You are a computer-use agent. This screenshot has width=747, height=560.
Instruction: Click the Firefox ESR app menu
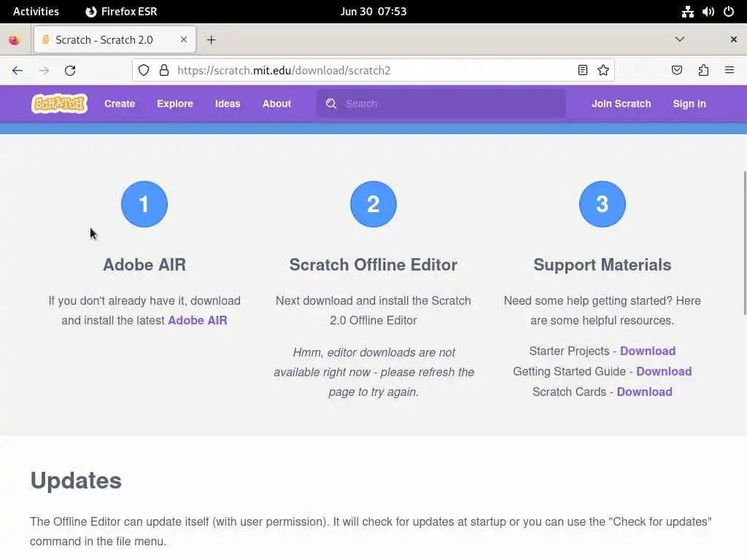click(x=121, y=12)
